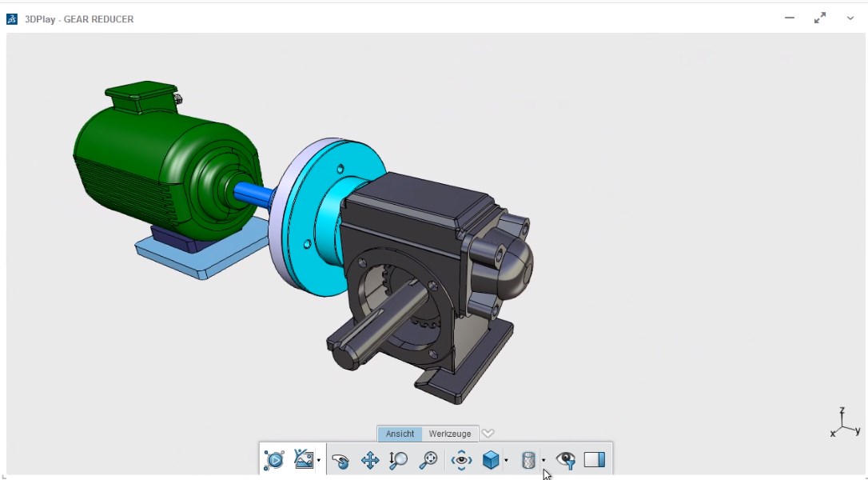
Task: Switch to the Werkzeuge tab
Action: click(449, 434)
